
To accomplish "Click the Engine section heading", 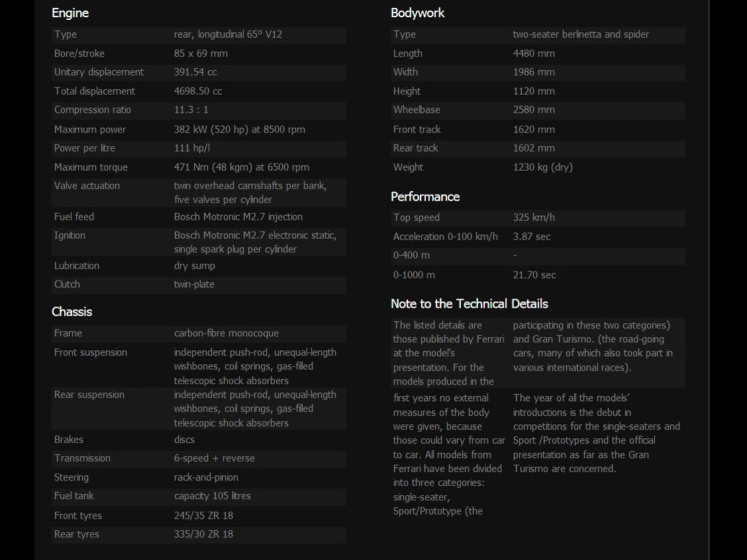I will coord(70,13).
